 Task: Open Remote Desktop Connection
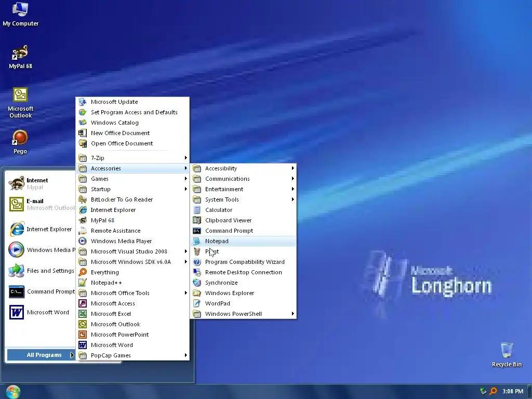(243, 272)
